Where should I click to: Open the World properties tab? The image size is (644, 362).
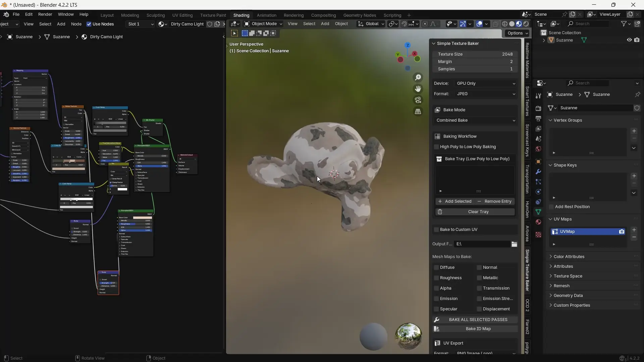pyautogui.click(x=538, y=149)
